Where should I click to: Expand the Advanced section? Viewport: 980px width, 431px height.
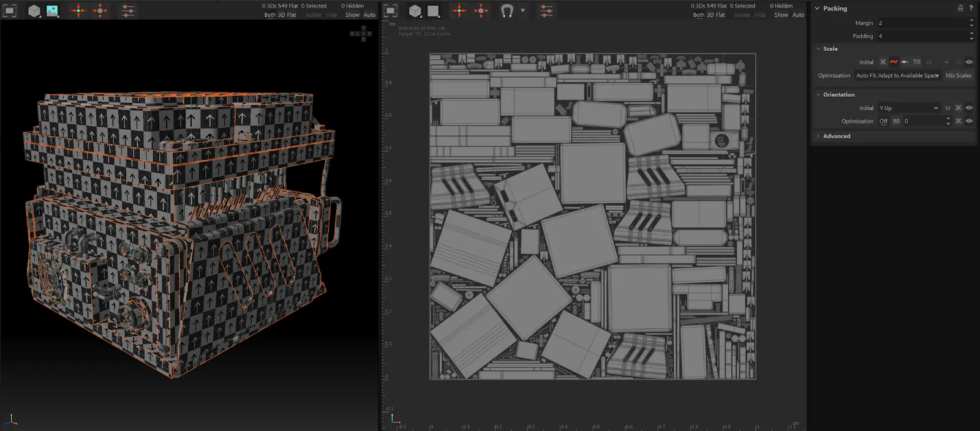[x=836, y=136]
